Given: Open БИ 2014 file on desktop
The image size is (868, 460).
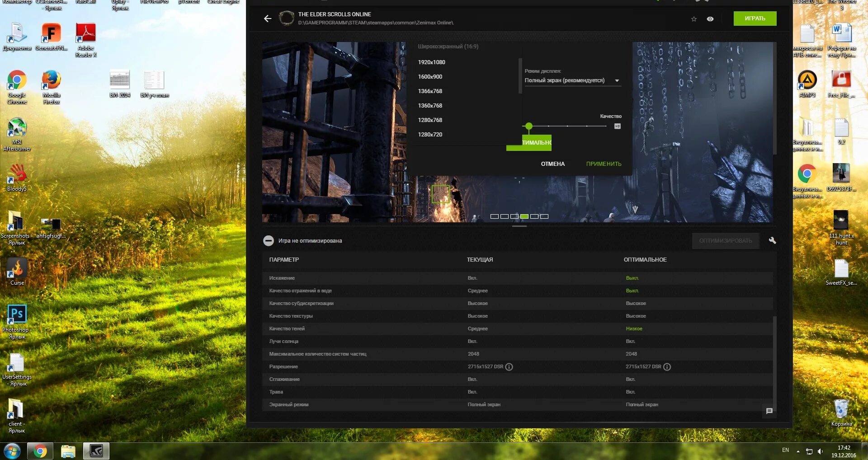Looking at the screenshot, I should (120, 84).
